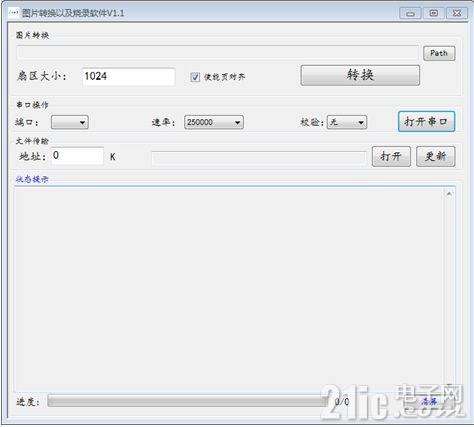Viewport: 474px width, 427px height.
Task: Click the scroll up arrow in status area
Action: (x=449, y=194)
